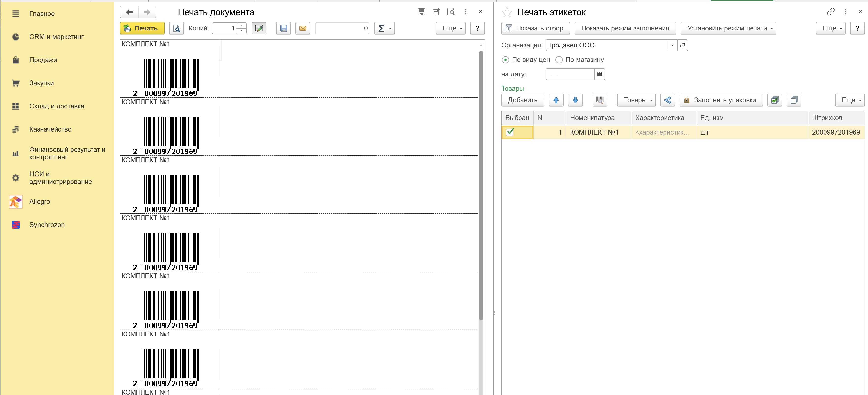
Task: Copy link to Печать этикеток form
Action: click(x=831, y=12)
